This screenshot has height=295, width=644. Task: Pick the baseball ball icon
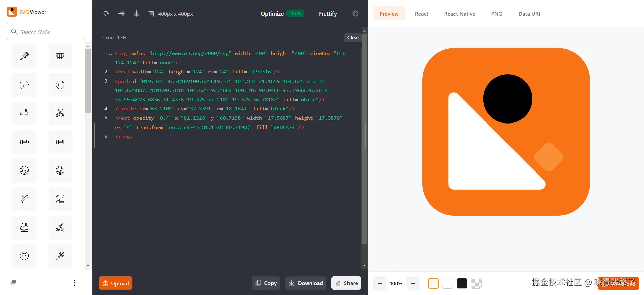pyautogui.click(x=60, y=85)
